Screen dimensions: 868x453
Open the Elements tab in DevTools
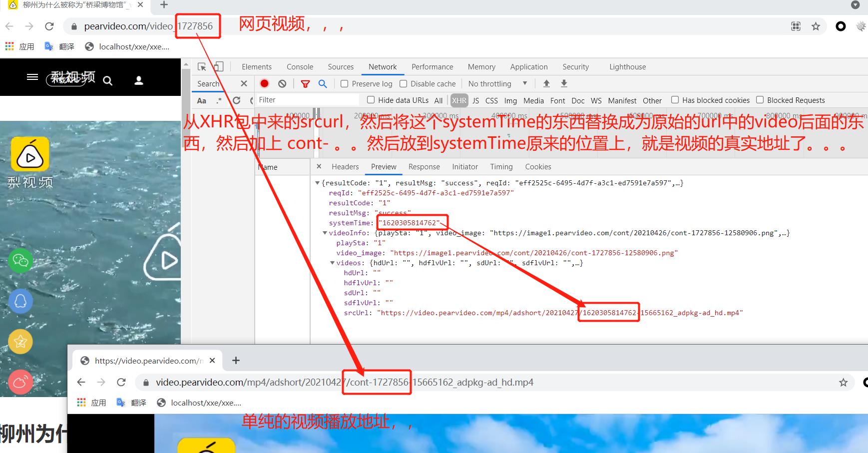[x=257, y=67]
